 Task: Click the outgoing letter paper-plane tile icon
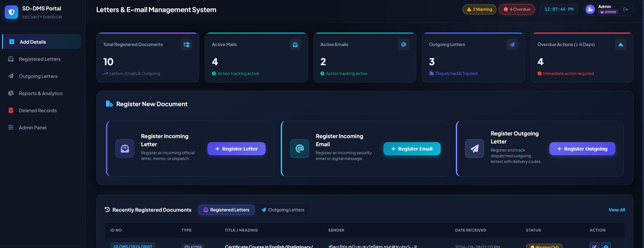click(x=475, y=149)
